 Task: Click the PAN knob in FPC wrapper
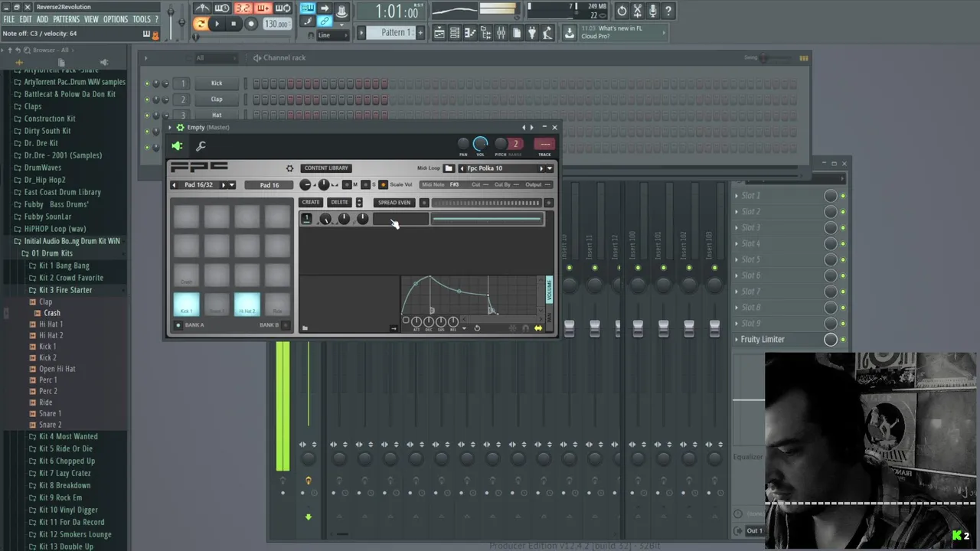pyautogui.click(x=463, y=144)
